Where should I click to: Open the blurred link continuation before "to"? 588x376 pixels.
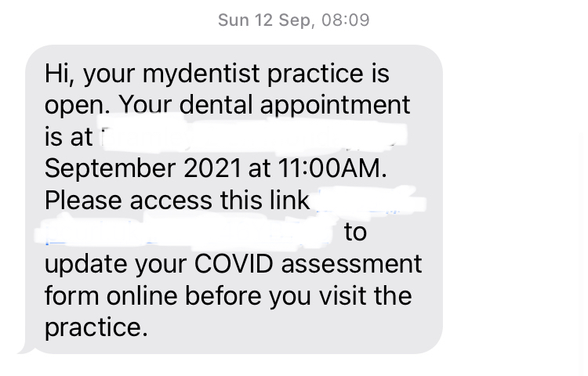[188, 233]
